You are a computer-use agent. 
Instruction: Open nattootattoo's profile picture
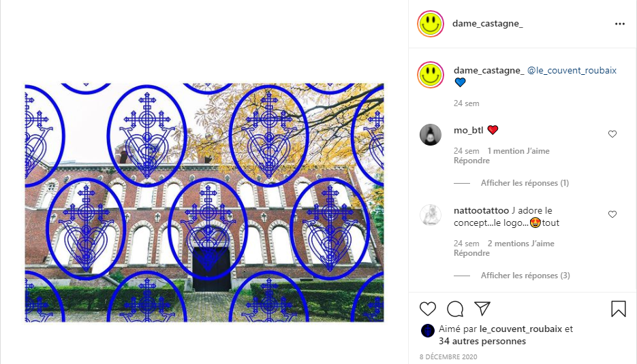(431, 215)
